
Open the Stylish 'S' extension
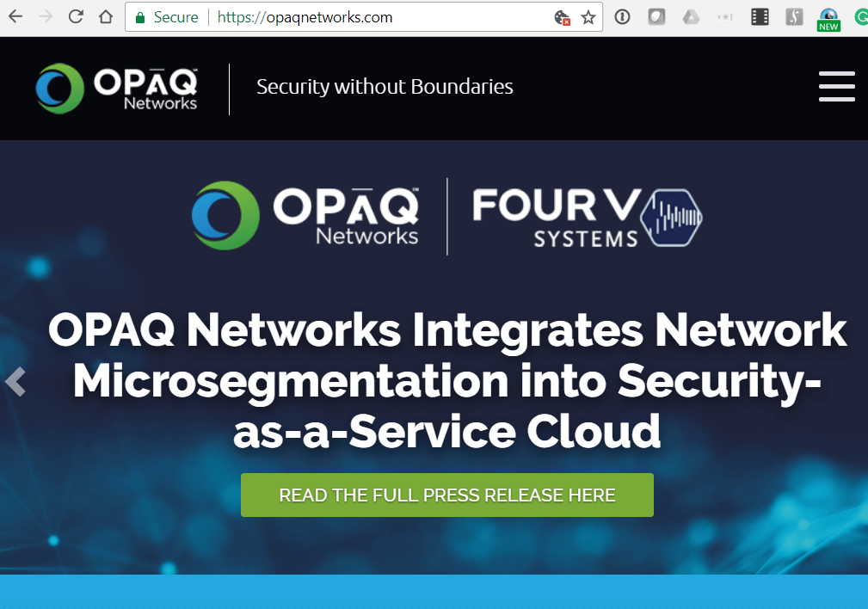point(794,16)
